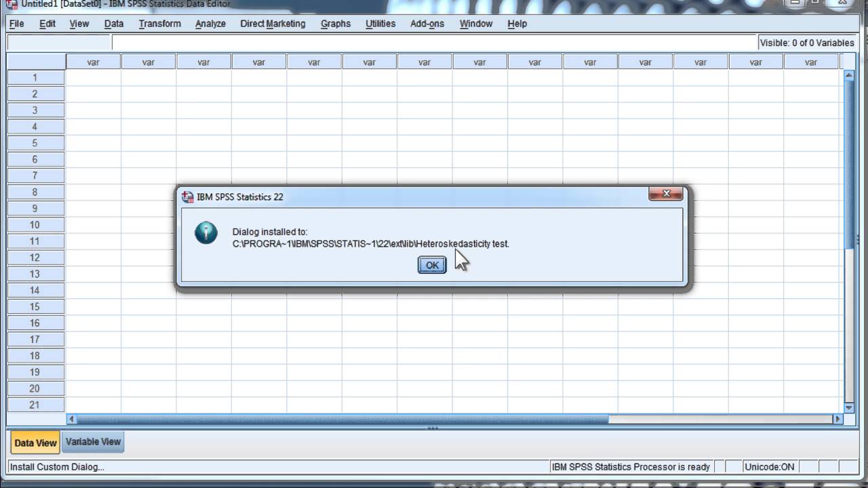Click the cell value input bar
This screenshot has height=488, width=868.
[x=434, y=42]
